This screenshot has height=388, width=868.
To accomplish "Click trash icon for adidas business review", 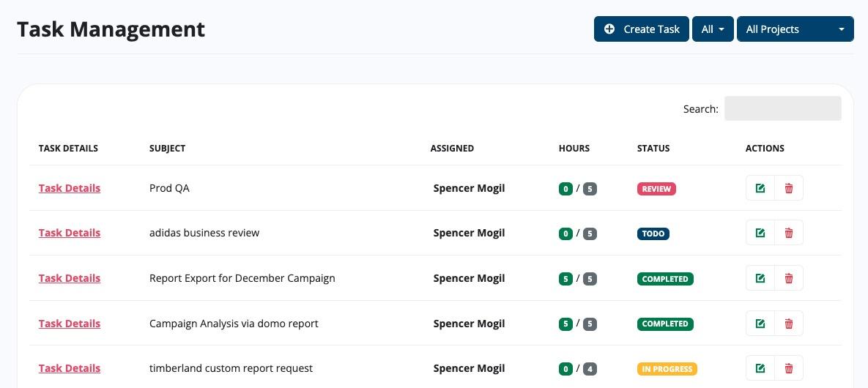I will coord(789,233).
